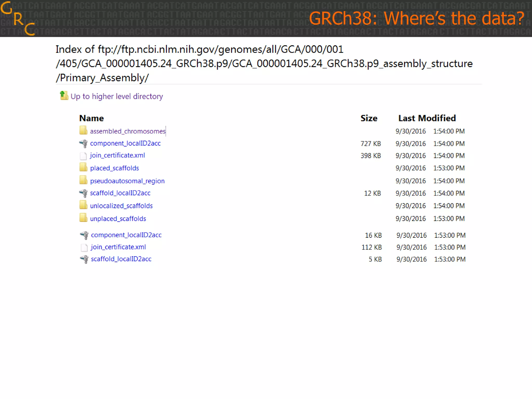Click the 398 KB size value
This screenshot has height=399, width=532.
pos(371,156)
